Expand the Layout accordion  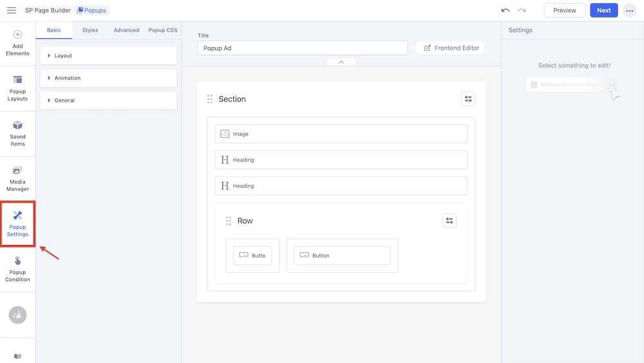click(108, 55)
